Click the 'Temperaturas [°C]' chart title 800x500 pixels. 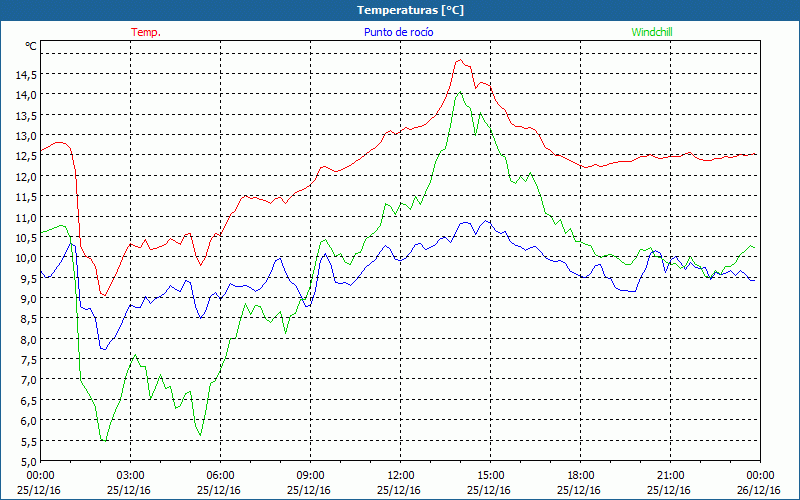pos(410,10)
